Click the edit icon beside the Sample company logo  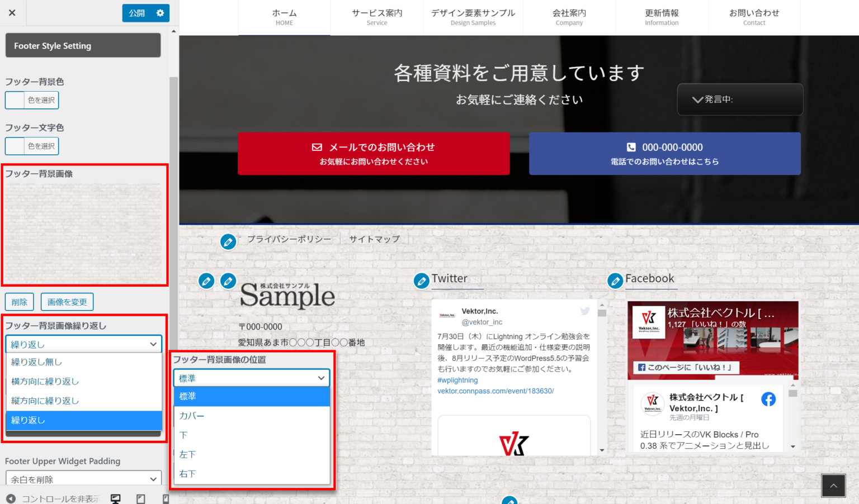tap(228, 281)
